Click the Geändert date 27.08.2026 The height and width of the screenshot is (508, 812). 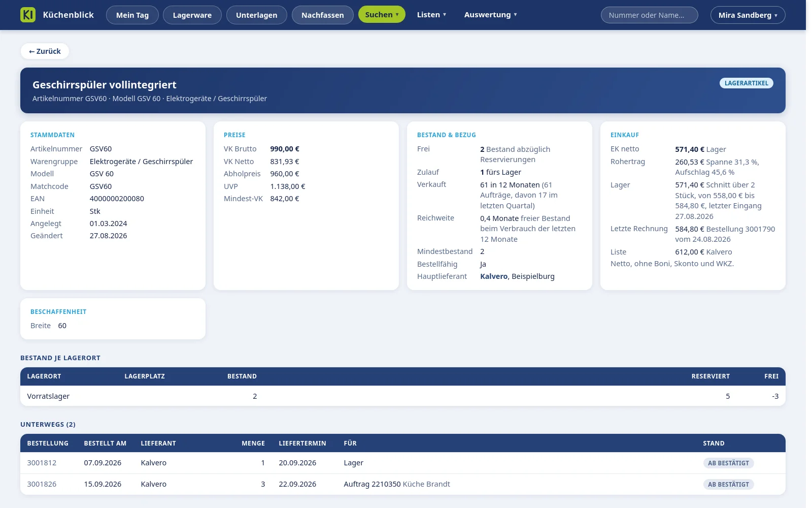[x=108, y=236]
